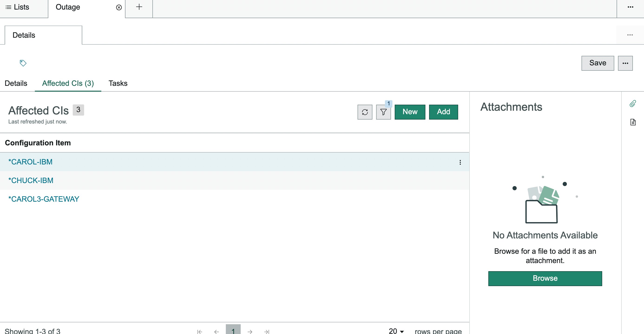Switch to the Details tab

click(x=16, y=83)
